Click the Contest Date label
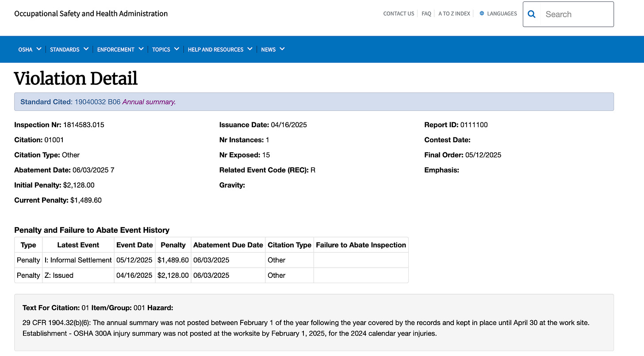Viewport: 644px width, 356px height. pos(447,140)
